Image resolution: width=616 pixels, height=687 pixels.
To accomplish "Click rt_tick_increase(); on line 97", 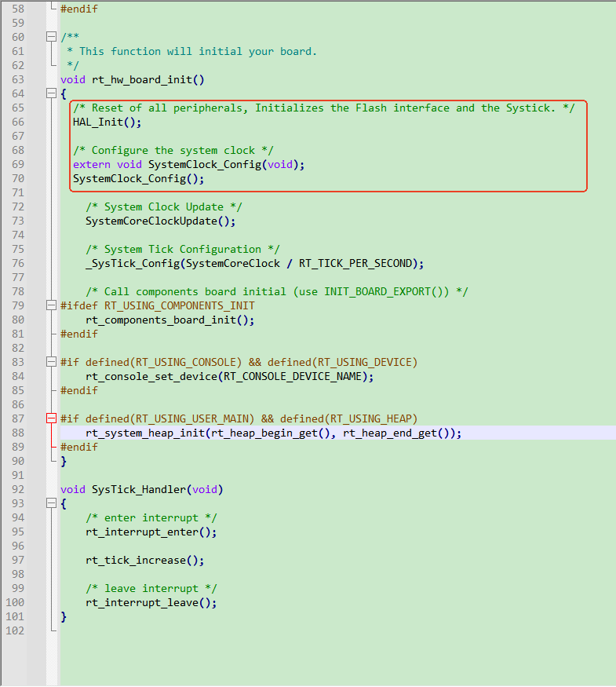I will pyautogui.click(x=145, y=560).
